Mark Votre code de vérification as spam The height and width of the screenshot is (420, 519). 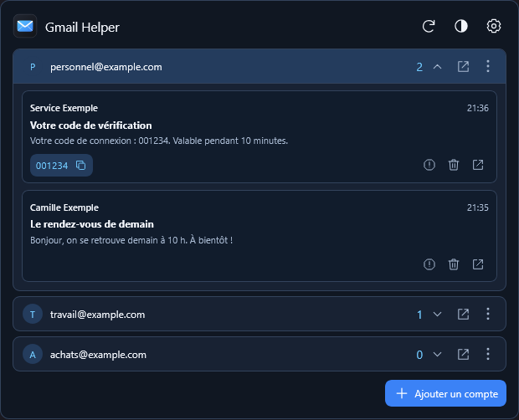429,165
